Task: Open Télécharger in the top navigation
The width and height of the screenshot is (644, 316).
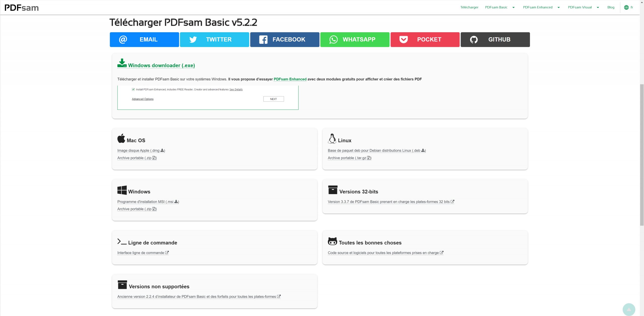Action: click(x=469, y=7)
